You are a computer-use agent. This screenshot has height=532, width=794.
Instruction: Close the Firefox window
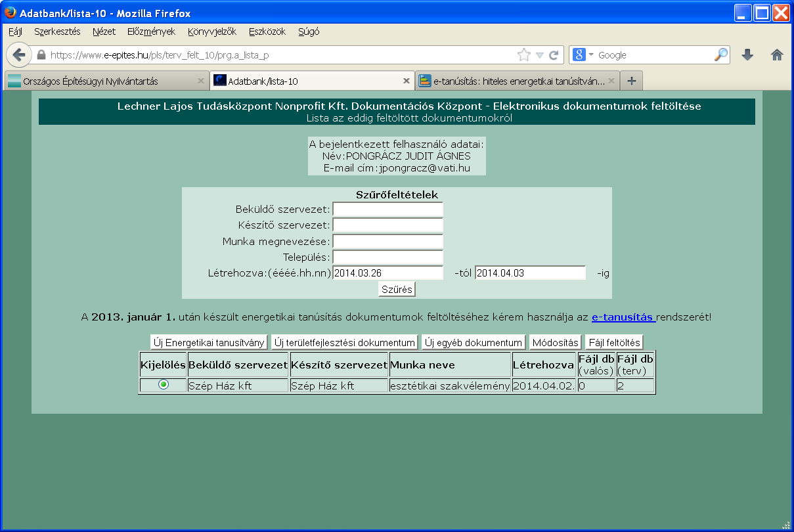780,12
